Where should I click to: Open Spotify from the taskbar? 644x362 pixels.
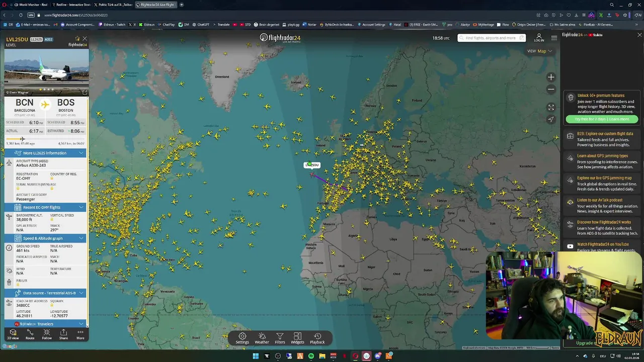(311, 356)
